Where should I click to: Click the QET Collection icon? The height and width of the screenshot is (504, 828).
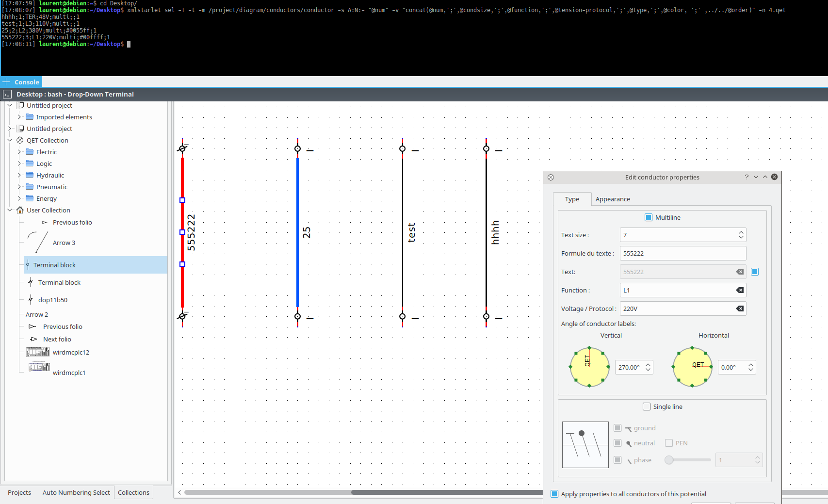click(x=20, y=140)
